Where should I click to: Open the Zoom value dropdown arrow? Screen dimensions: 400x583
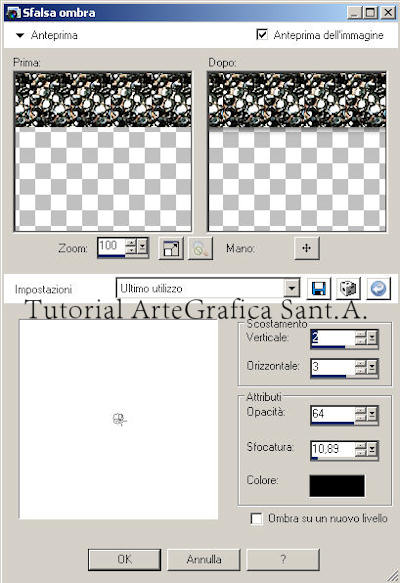pos(142,246)
